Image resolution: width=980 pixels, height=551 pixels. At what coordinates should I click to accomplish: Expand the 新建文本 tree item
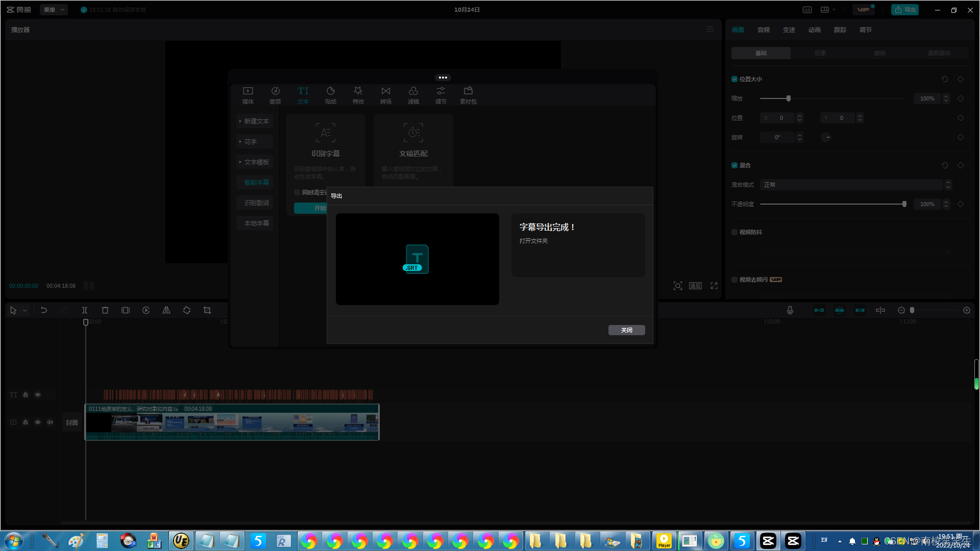tap(255, 121)
